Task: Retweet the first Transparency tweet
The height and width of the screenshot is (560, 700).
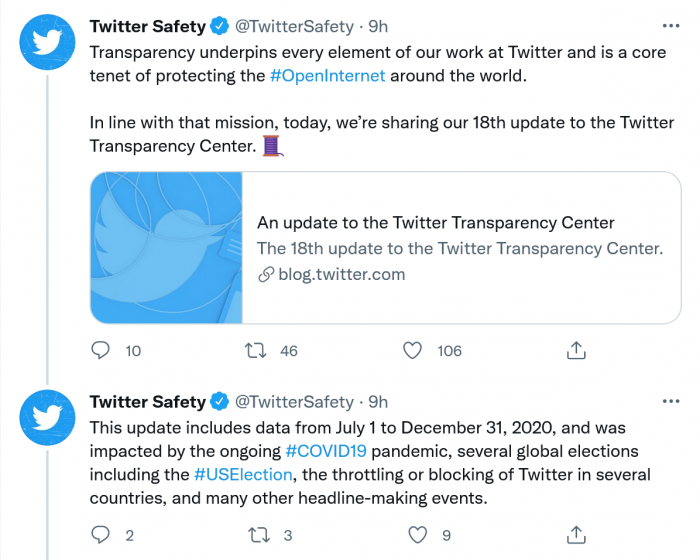Action: point(257,350)
